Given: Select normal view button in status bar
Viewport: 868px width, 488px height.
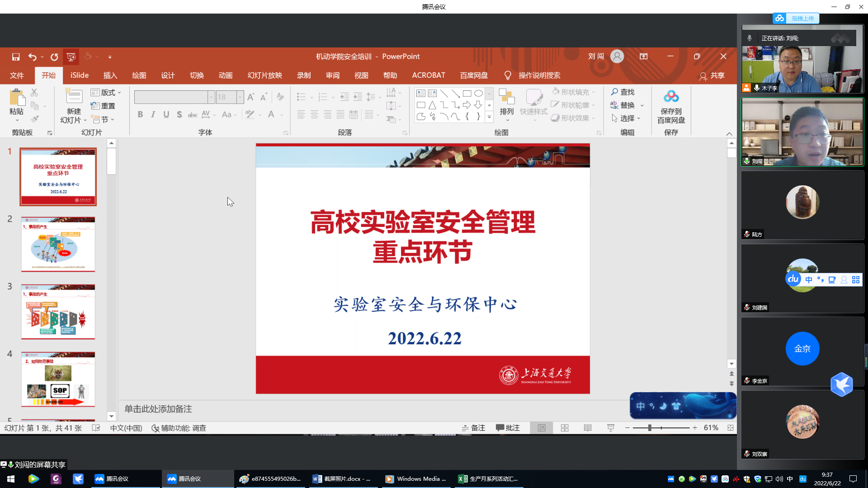Looking at the screenshot, I should tap(542, 428).
